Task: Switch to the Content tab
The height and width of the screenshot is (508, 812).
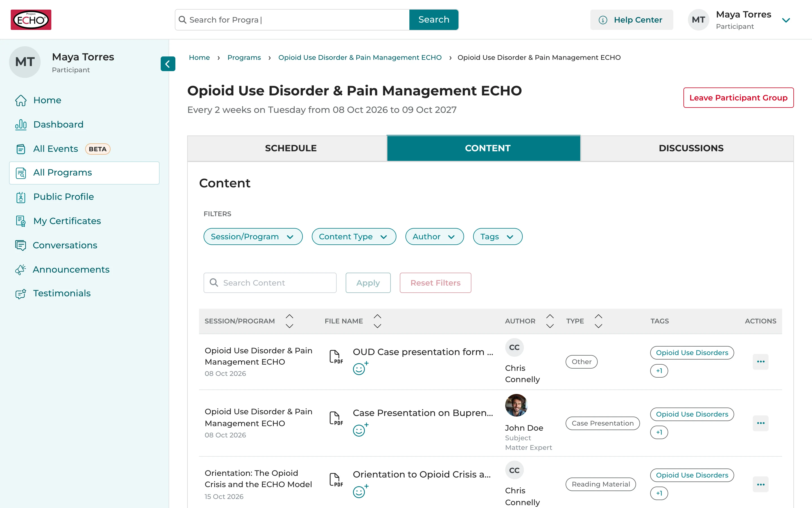Action: click(484, 148)
